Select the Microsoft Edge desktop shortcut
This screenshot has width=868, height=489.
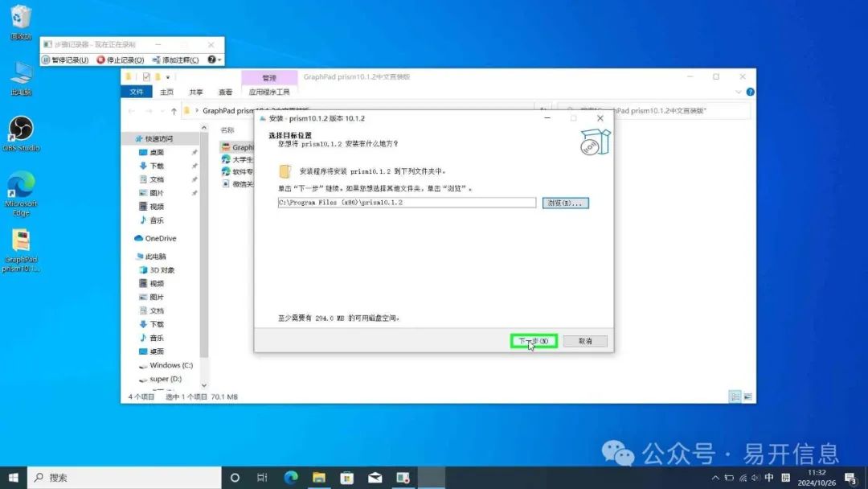point(21,193)
